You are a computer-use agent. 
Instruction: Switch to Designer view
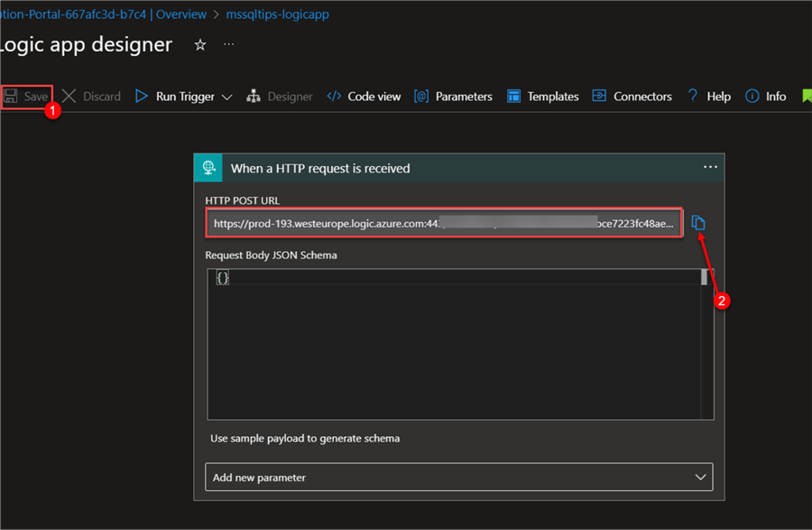(280, 97)
